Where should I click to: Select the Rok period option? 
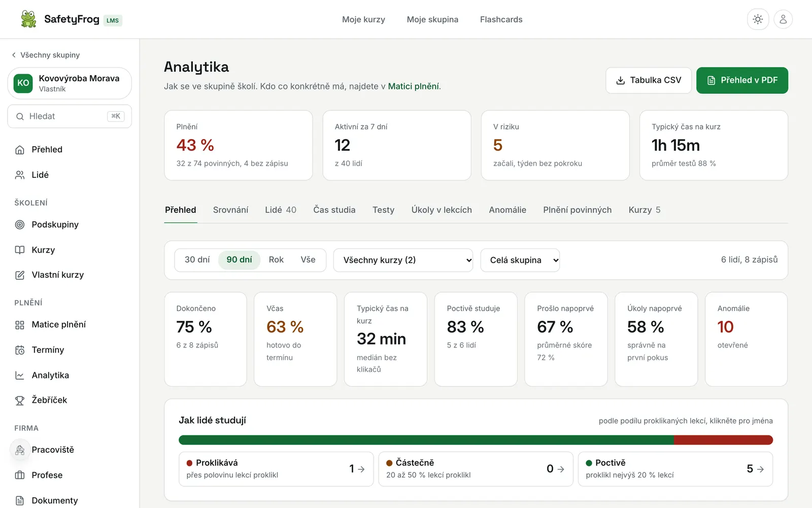(276, 260)
